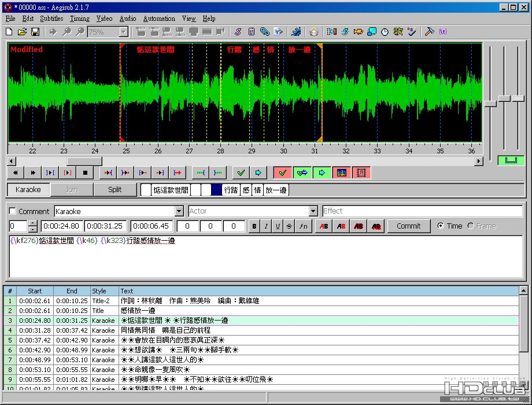Screen dimensions: 532x405
Task: Toggle strikeout formatting button
Action: pyautogui.click(x=289, y=226)
